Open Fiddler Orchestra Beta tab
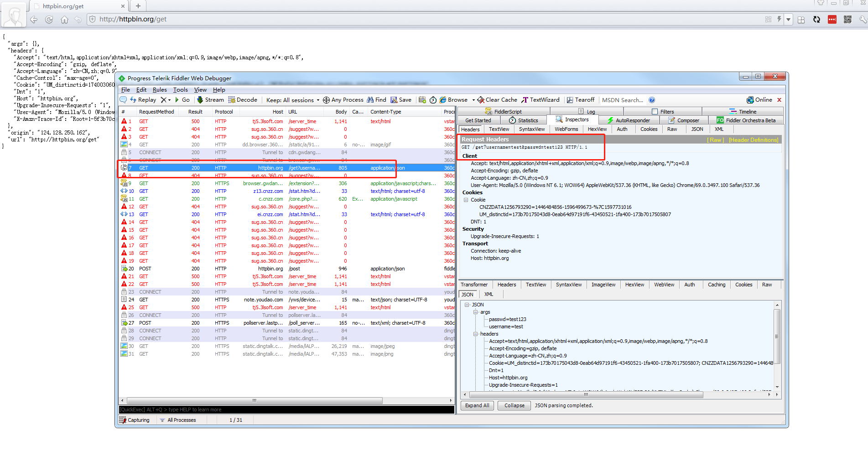 click(x=746, y=120)
